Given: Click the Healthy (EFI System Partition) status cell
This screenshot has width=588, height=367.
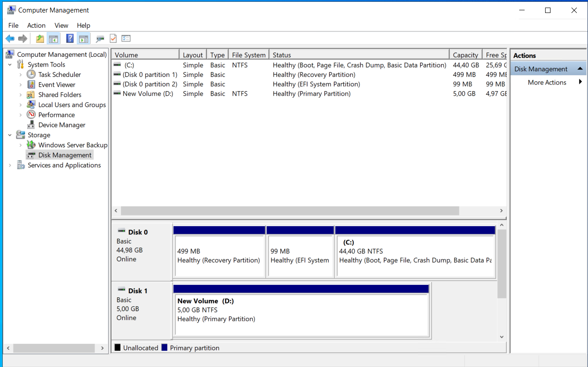Looking at the screenshot, I should pos(317,84).
